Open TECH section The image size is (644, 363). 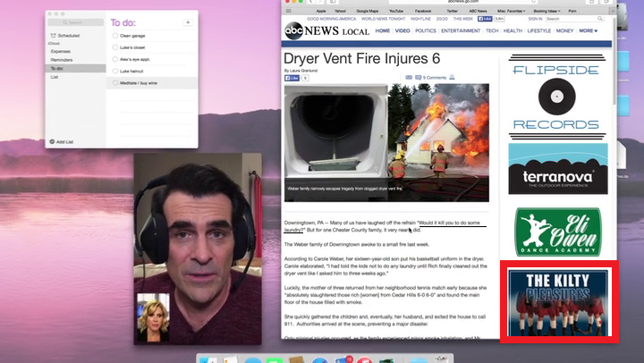coord(492,30)
